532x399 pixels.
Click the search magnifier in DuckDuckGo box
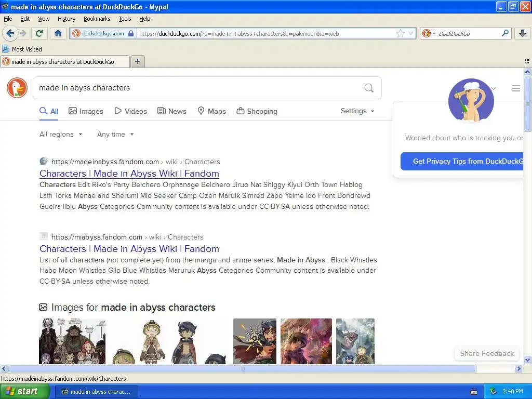point(369,88)
